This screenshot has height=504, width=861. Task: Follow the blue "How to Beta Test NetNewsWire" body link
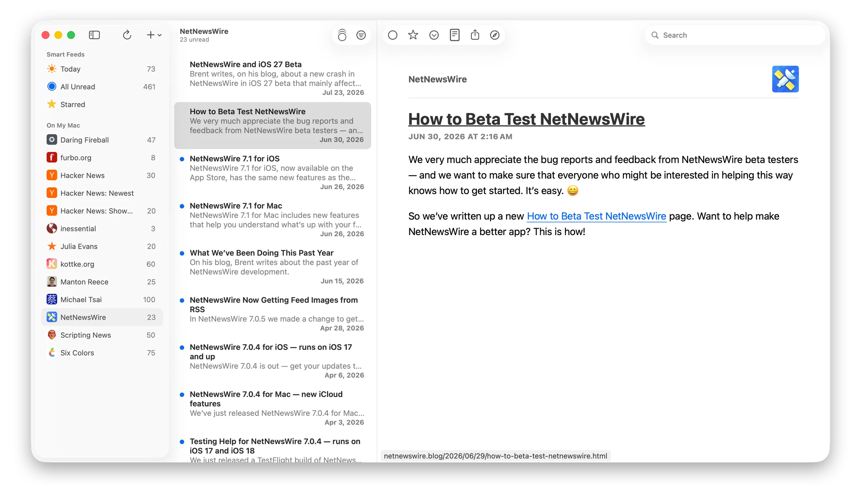[596, 216]
